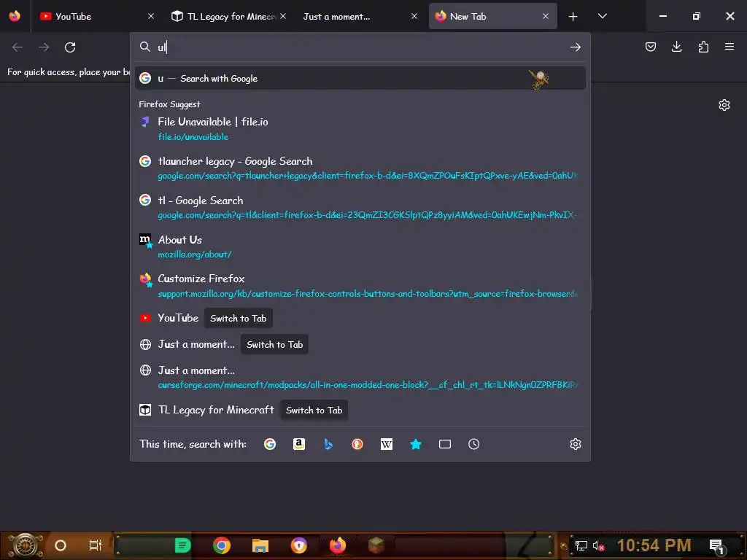Click Switch to Tab for TL Legacy
The width and height of the screenshot is (747, 560).
tap(314, 410)
